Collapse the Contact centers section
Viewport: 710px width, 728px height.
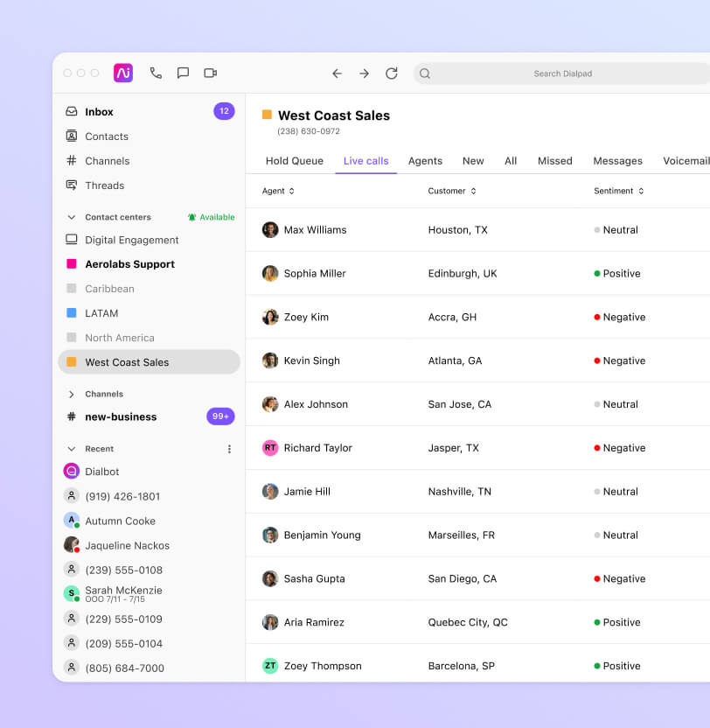coord(71,216)
